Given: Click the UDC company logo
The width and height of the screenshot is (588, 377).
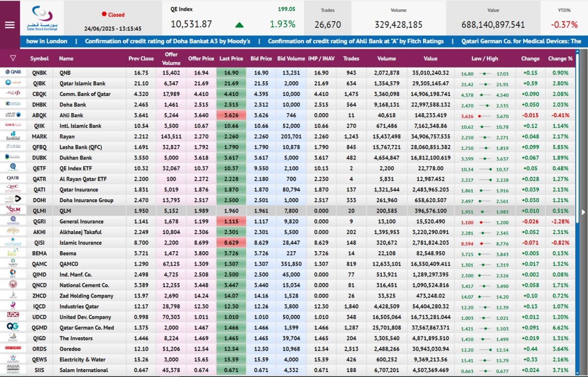Looking at the screenshot, I should pos(13,317).
